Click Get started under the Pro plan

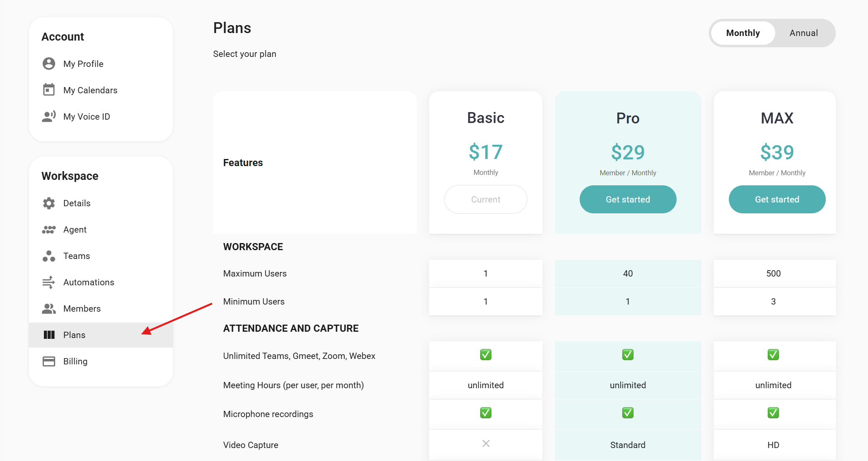click(x=628, y=200)
